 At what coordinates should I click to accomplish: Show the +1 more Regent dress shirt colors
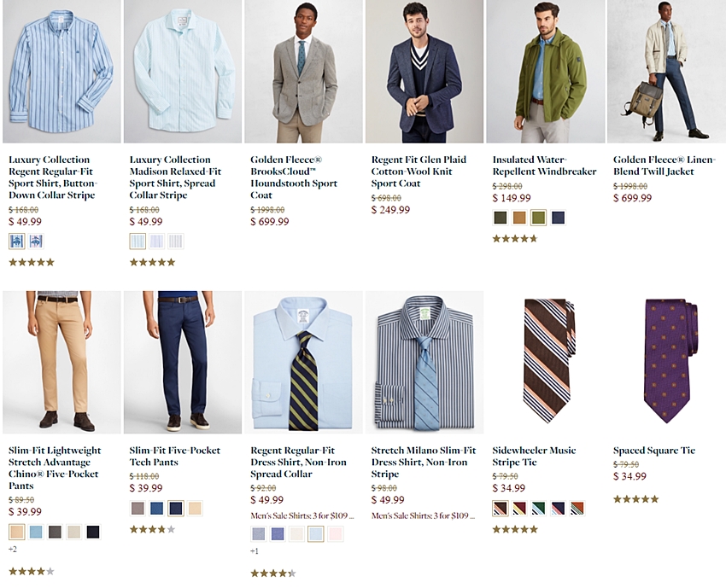255,551
